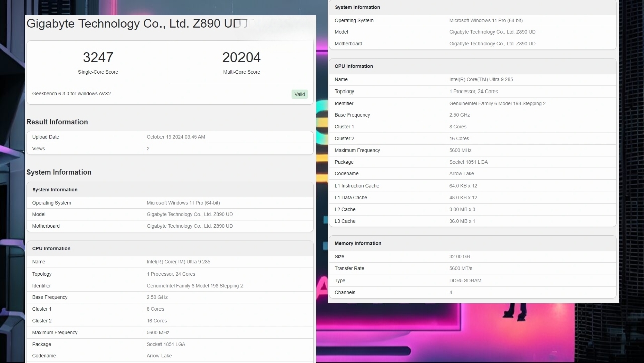This screenshot has height=363, width=644.
Task: Click the 'Upload Date' row label
Action: [x=46, y=137]
